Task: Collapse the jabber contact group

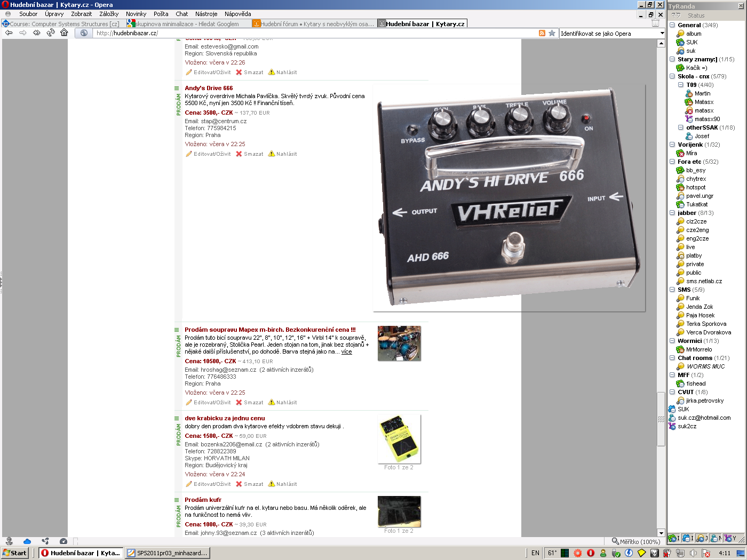Action: [x=672, y=213]
